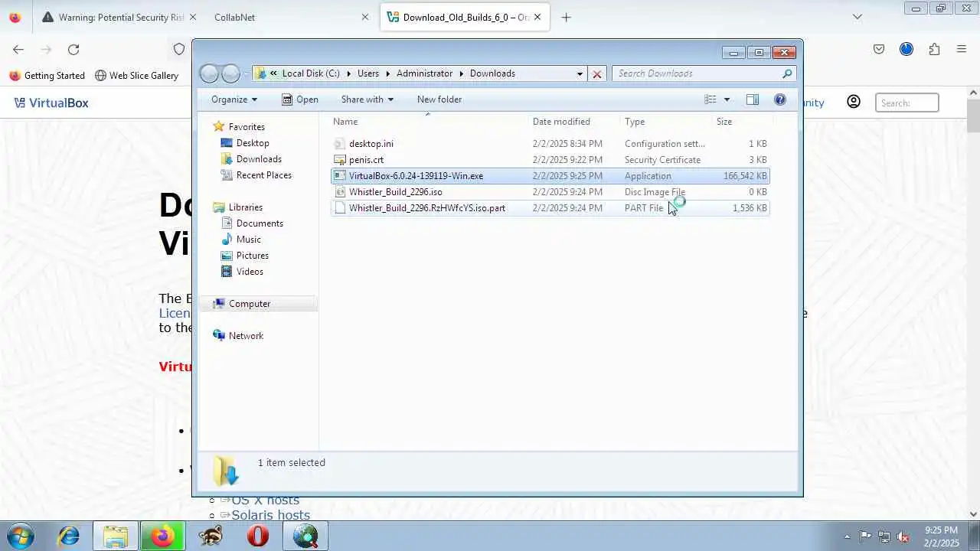Click Local Disk (C:) in breadcrumb

click(x=310, y=73)
